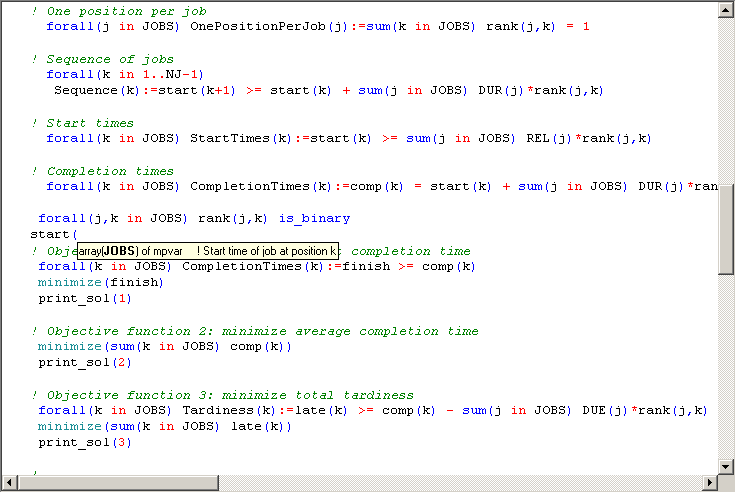Click the print_sol(2) call
This screenshot has height=492, width=736.
click(x=84, y=362)
